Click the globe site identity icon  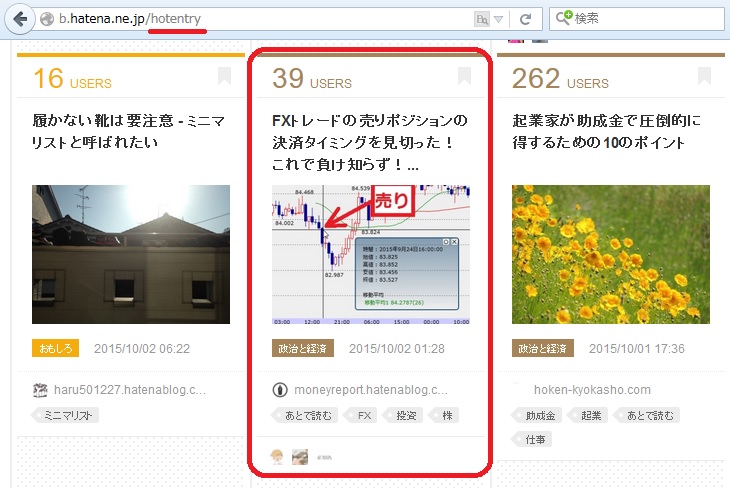[x=47, y=19]
